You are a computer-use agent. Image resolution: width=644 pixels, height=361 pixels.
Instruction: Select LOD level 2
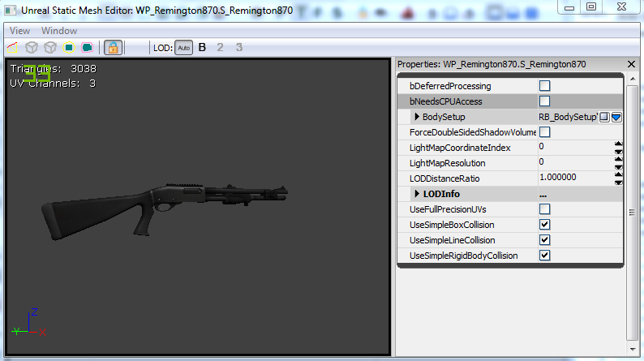coord(220,48)
